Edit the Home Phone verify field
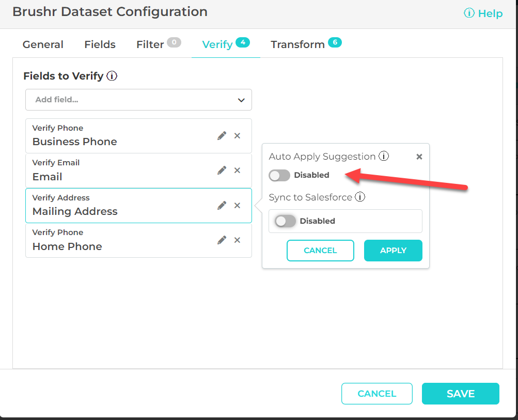Screen dimensions: 518x420 point(222,240)
